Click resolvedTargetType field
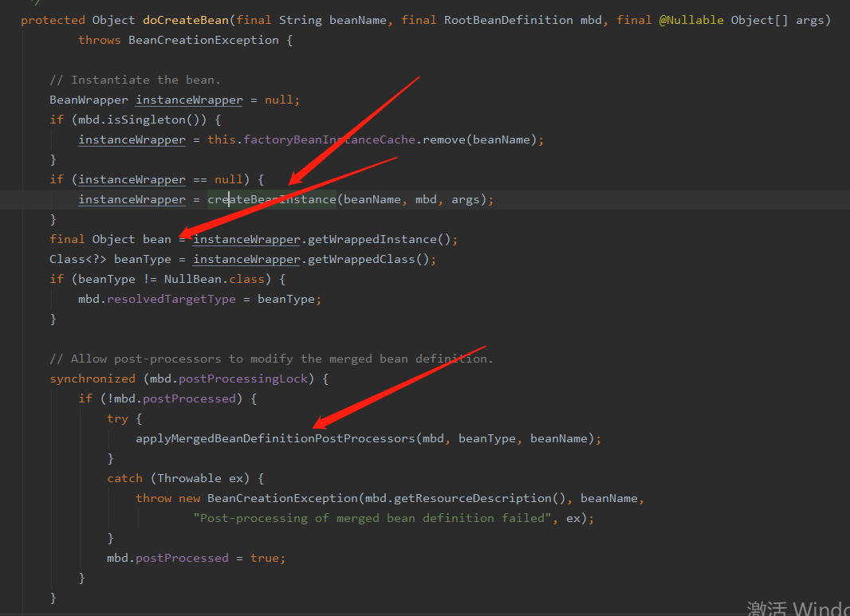 point(171,299)
